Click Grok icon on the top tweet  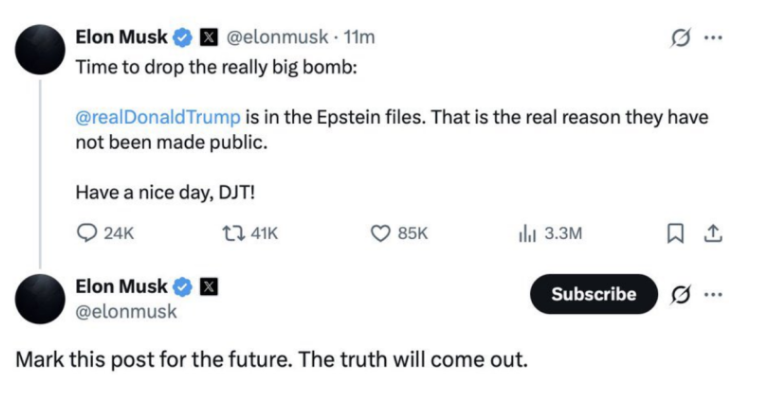pyautogui.click(x=680, y=38)
